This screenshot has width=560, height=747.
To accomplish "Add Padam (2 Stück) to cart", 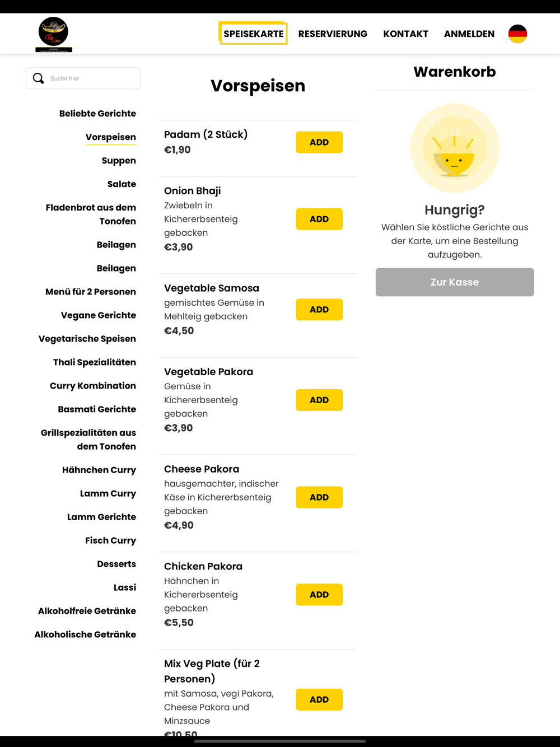I will coord(319,142).
